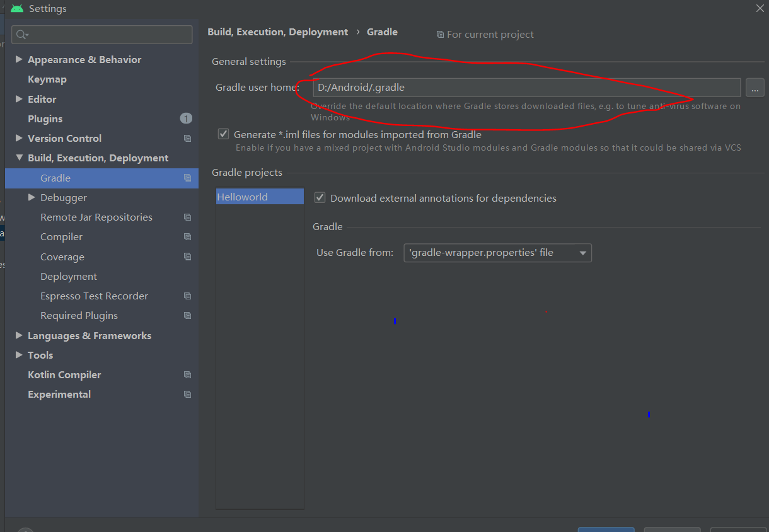Select Helloworld in the Gradle projects list
Image resolution: width=769 pixels, height=532 pixels.
click(242, 196)
